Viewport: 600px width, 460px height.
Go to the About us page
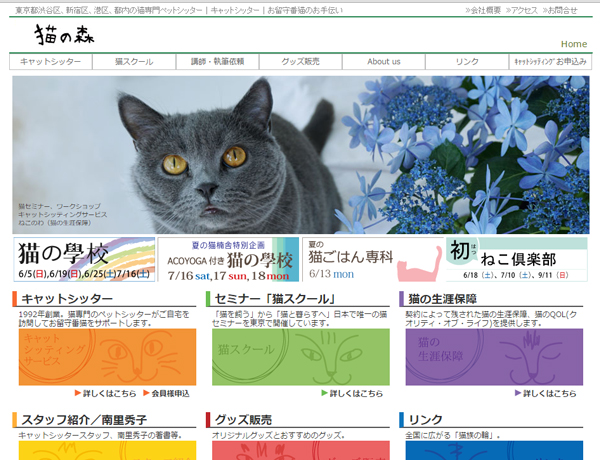[x=384, y=62]
